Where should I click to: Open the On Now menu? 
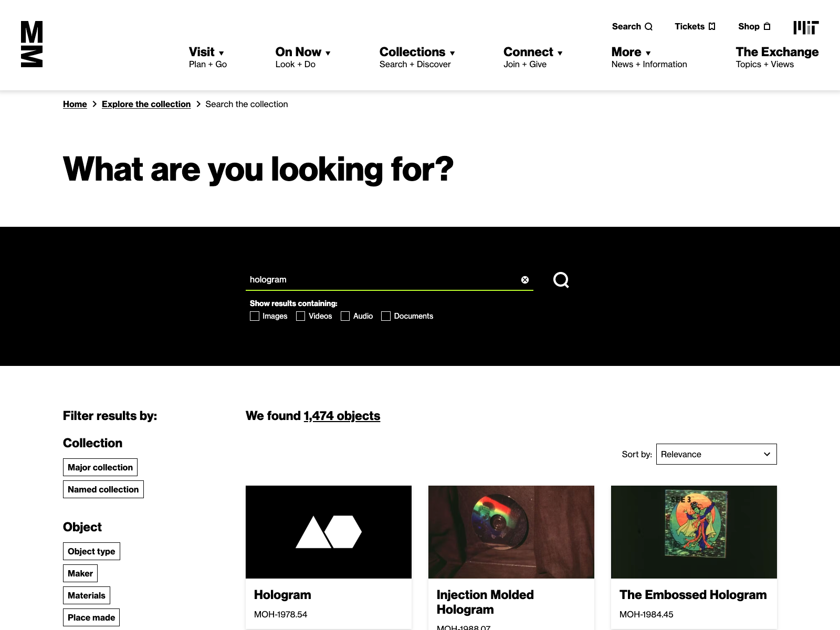pos(302,52)
